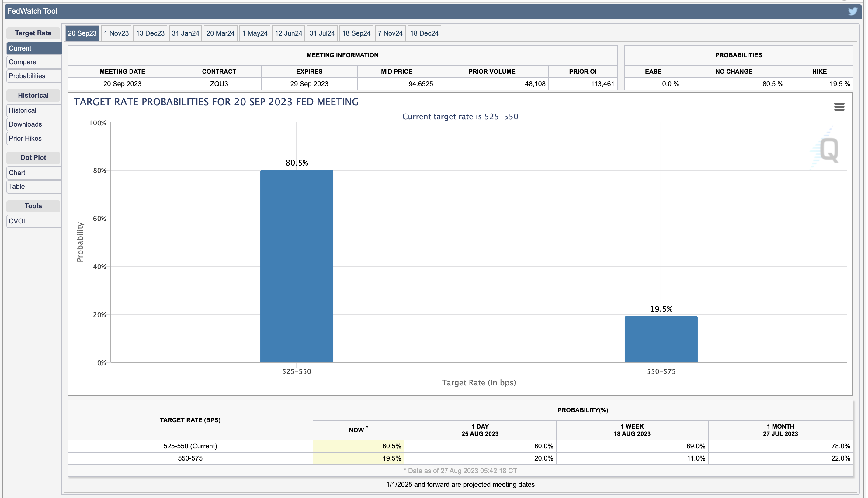The height and width of the screenshot is (498, 868).
Task: Open Dot Plot Chart view
Action: pos(33,173)
